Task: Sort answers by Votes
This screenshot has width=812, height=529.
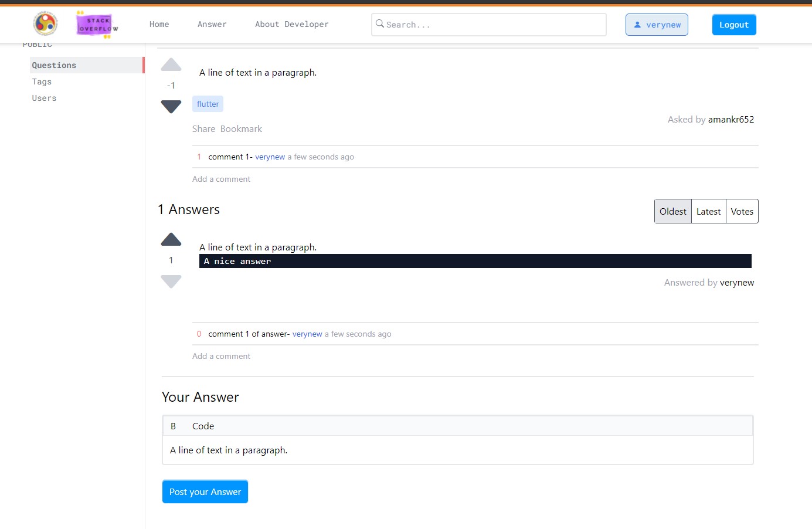Action: coord(742,212)
